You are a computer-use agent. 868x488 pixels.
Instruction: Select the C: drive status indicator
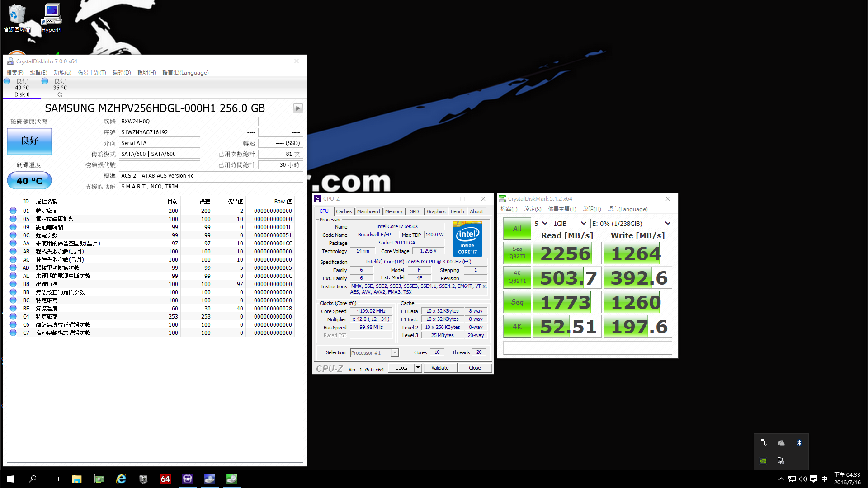click(x=60, y=88)
